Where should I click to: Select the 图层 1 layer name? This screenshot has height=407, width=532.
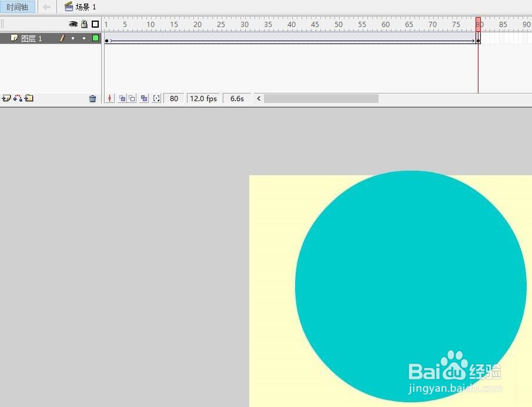32,39
